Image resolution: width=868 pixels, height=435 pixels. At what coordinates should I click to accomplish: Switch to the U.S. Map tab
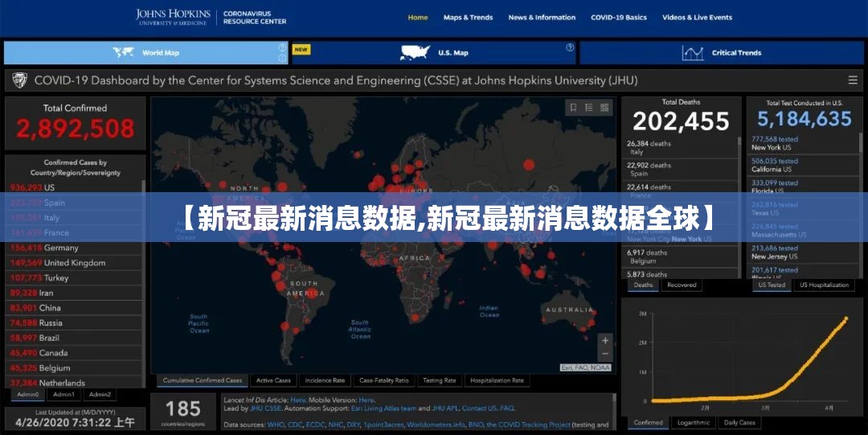point(434,52)
